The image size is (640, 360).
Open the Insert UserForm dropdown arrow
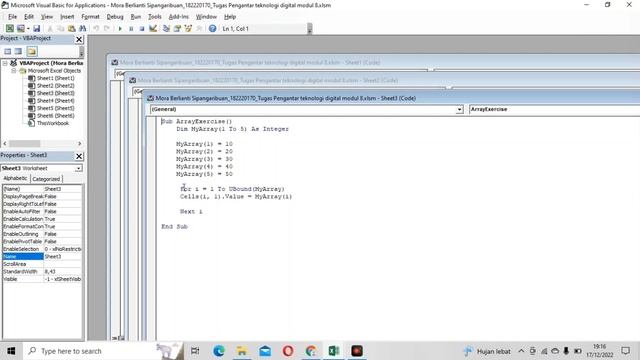(x=28, y=29)
